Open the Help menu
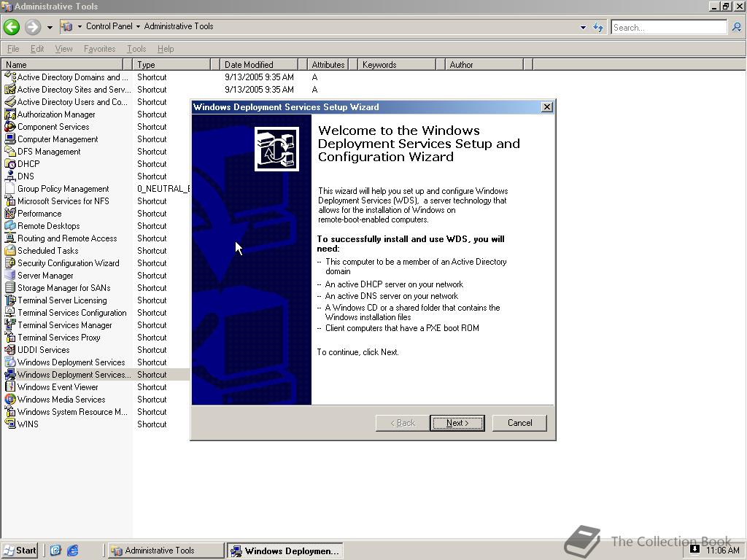This screenshot has height=560, width=747. coord(166,49)
